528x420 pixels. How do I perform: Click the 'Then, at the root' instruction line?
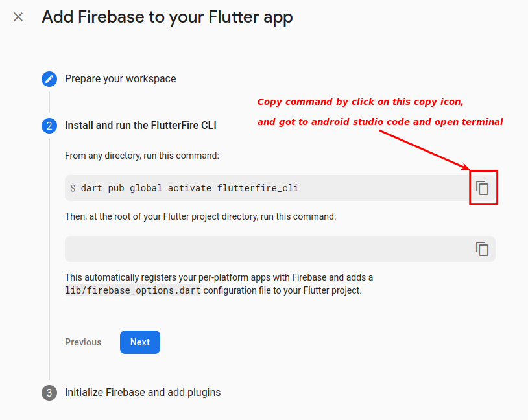(x=200, y=216)
